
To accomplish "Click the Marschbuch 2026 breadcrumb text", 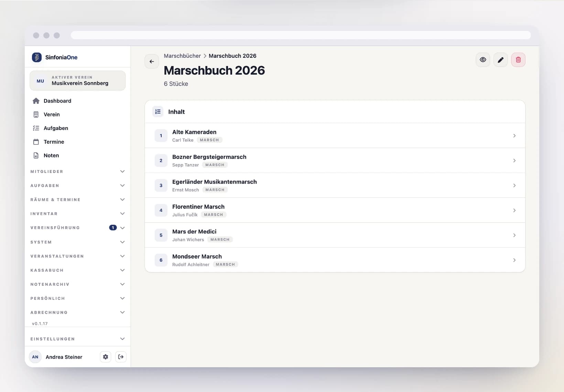I will [232, 56].
